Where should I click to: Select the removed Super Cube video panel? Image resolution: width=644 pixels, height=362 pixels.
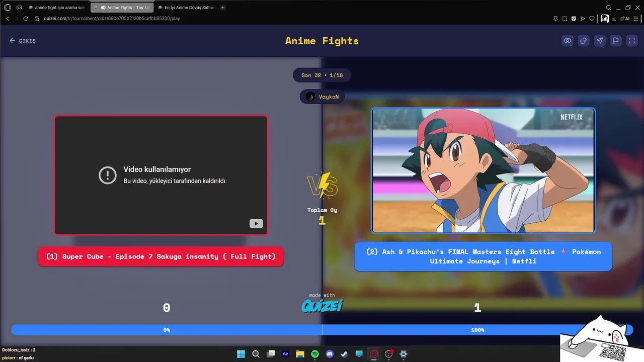click(161, 175)
